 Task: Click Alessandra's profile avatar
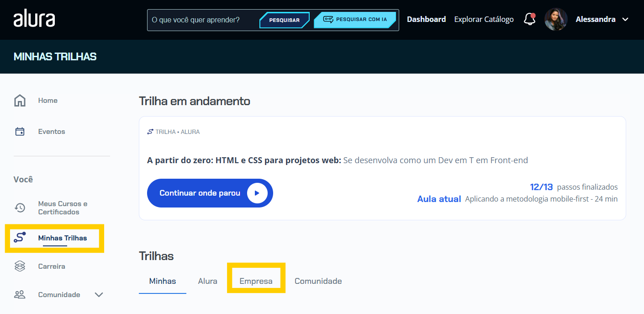point(556,19)
